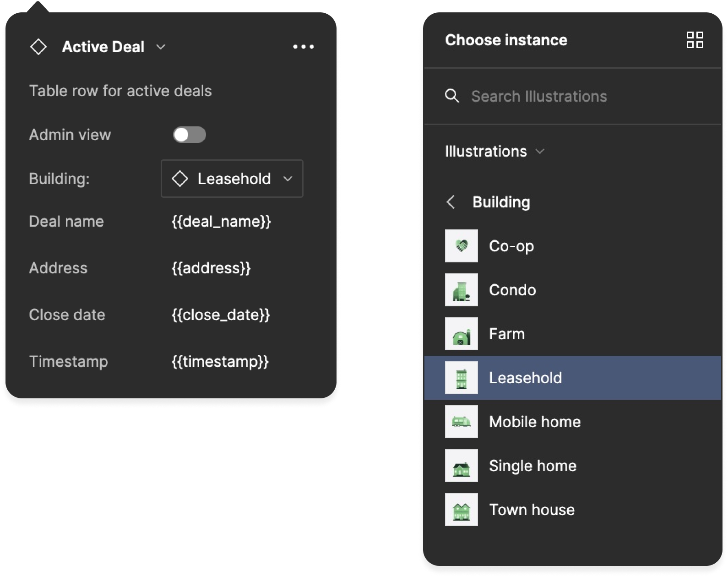Screen dimensions: 728x576
Task: Select the Farm instance
Action: pyautogui.click(x=573, y=334)
